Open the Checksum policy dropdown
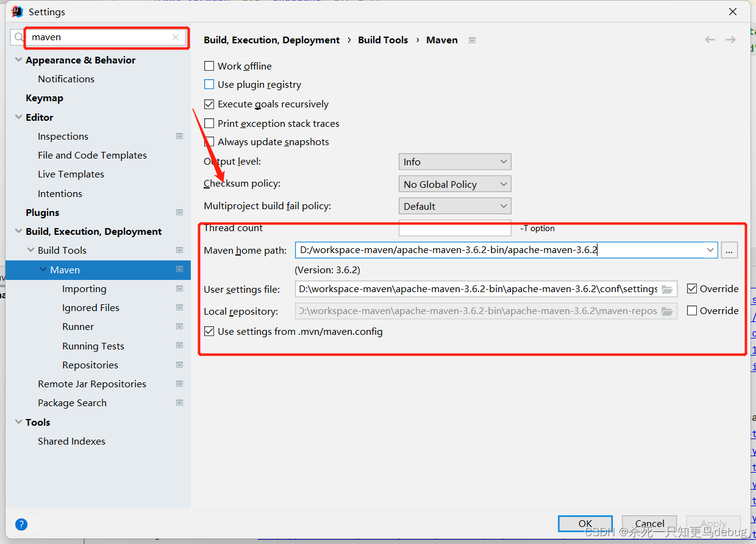Viewport: 756px width, 544px height. tap(455, 184)
